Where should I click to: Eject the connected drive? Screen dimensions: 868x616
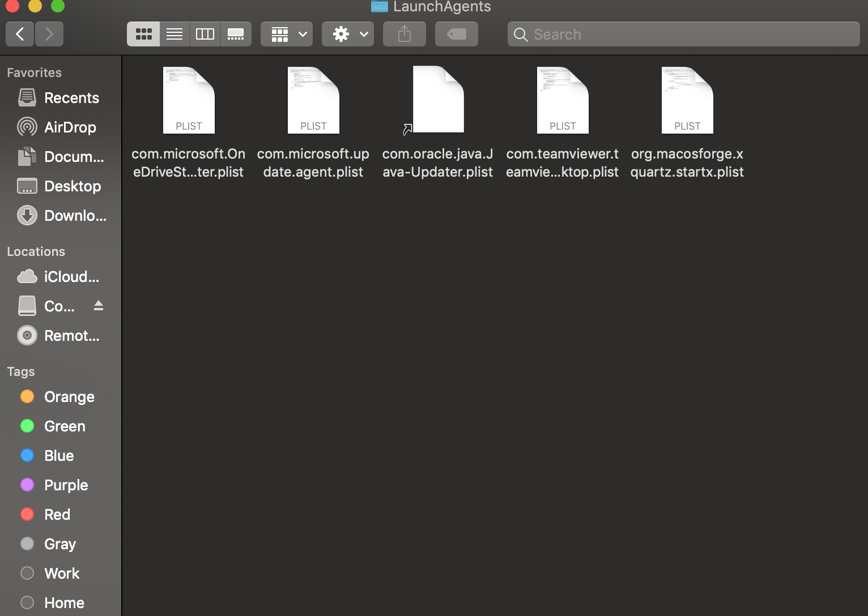pos(98,306)
